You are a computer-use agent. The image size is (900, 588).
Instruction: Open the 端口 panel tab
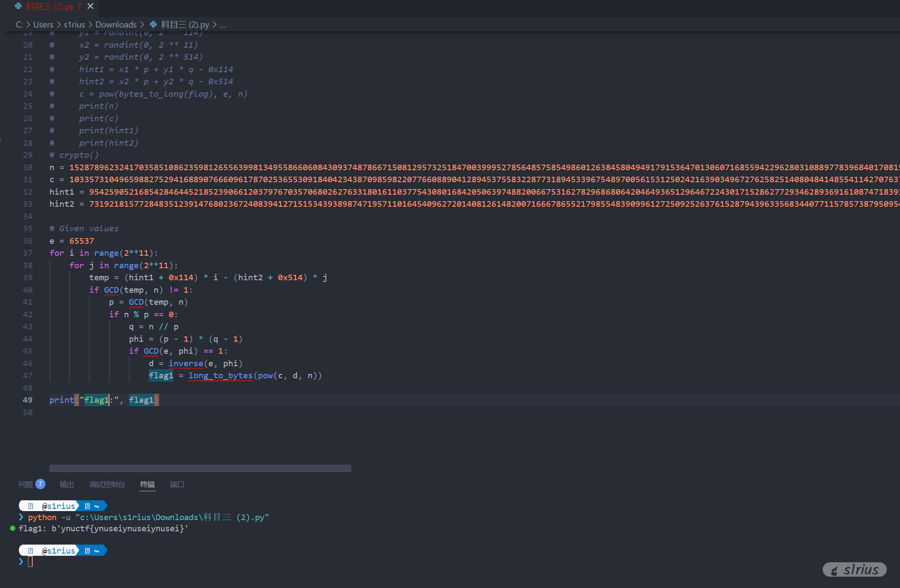(177, 484)
